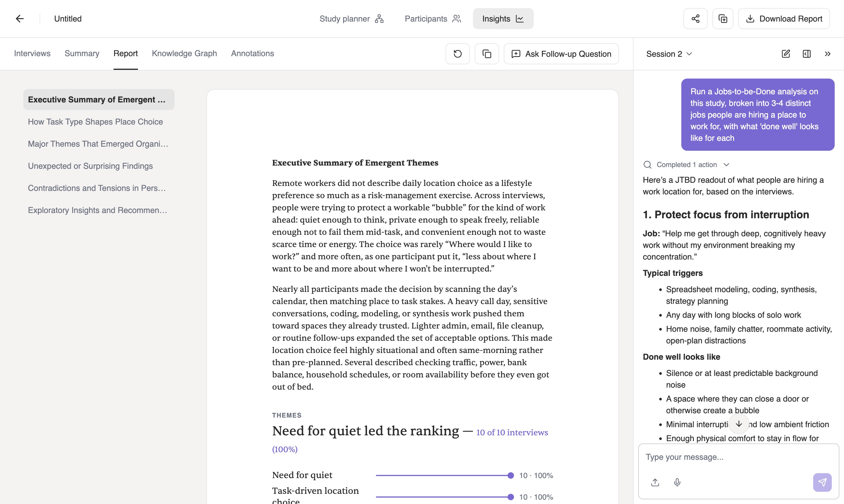Open the Study planner tab
Screen dimensions: 844x504
click(x=352, y=19)
